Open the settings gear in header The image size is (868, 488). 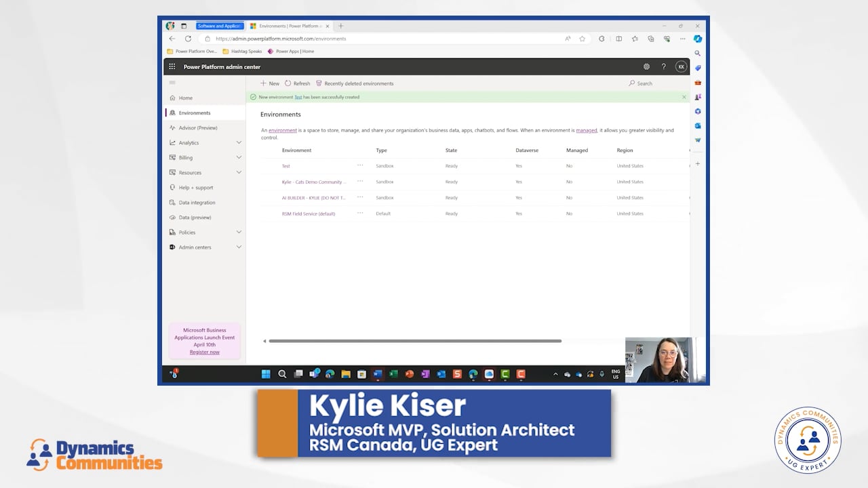(646, 66)
